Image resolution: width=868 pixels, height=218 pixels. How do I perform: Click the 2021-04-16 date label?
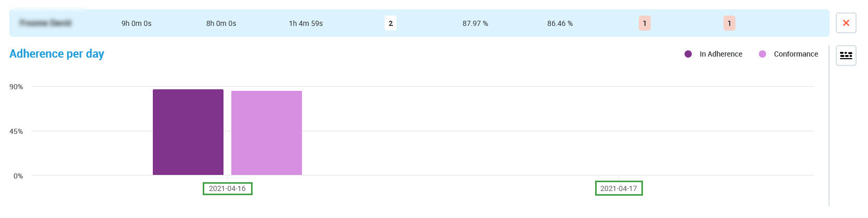[x=227, y=188]
